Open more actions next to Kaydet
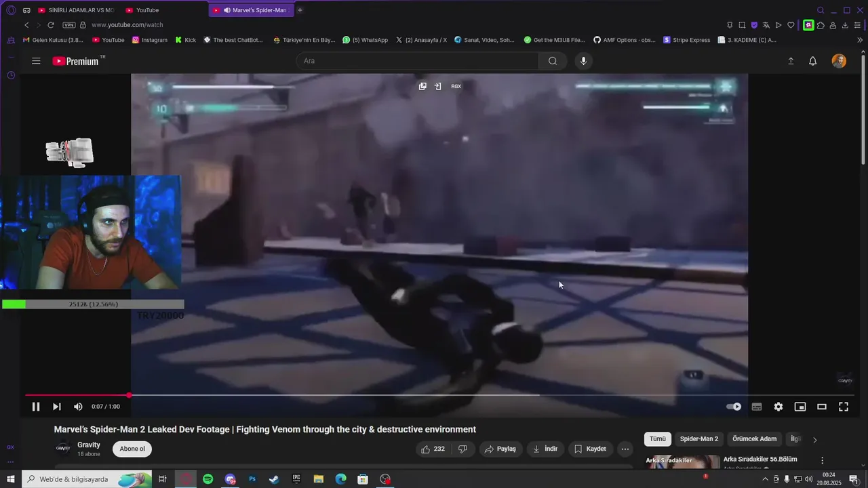Screen dimensions: 868x488 tap(625, 449)
